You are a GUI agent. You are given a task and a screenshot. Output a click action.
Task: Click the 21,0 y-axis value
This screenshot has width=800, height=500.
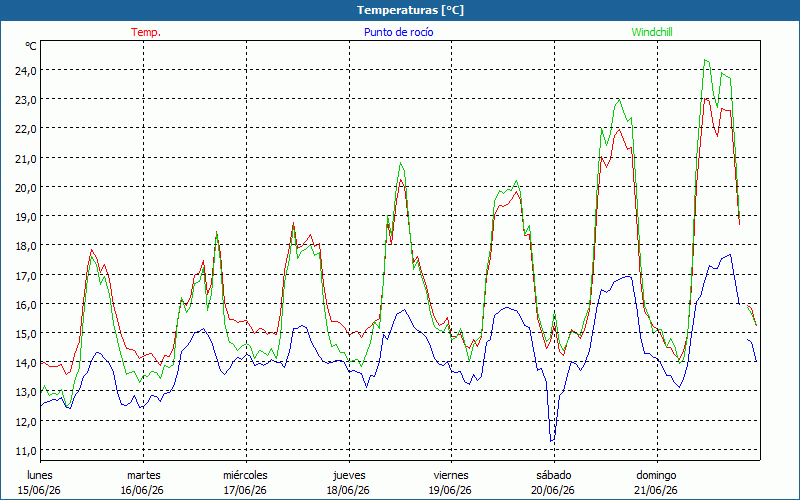coord(26,158)
